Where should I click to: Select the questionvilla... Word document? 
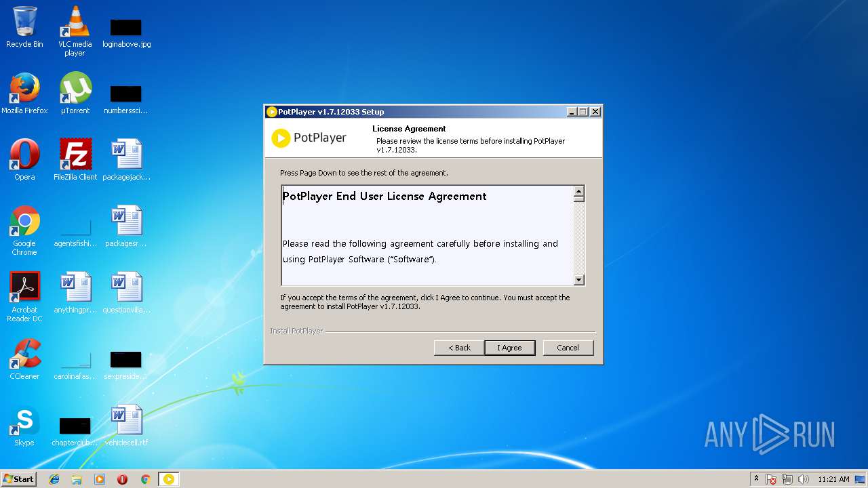click(126, 293)
